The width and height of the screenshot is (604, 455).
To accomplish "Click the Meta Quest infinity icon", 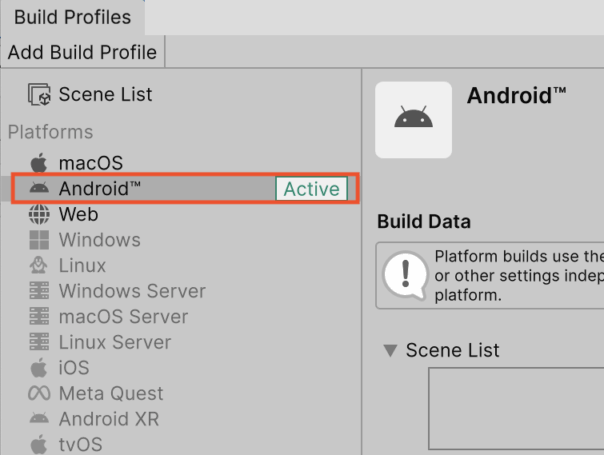I will point(39,394).
